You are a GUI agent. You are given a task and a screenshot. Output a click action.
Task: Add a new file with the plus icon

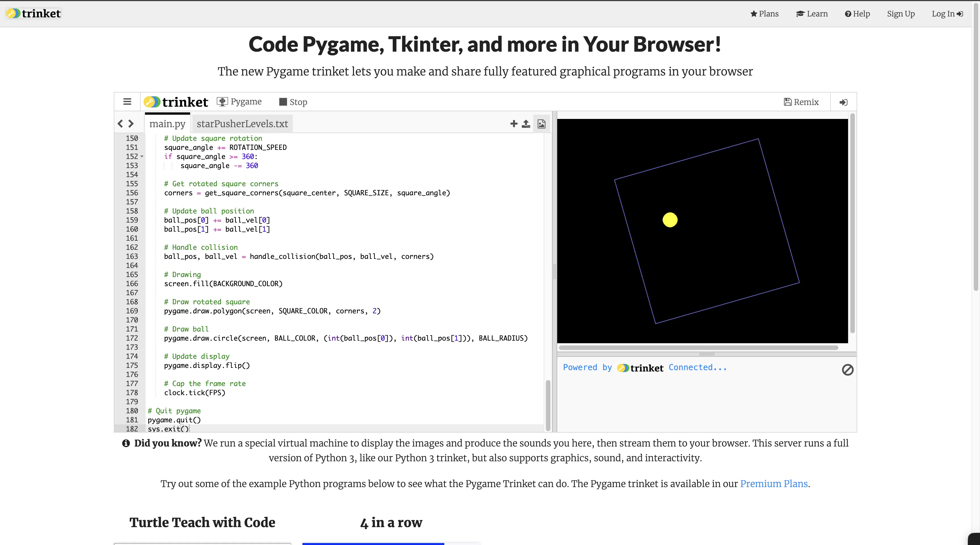(514, 123)
